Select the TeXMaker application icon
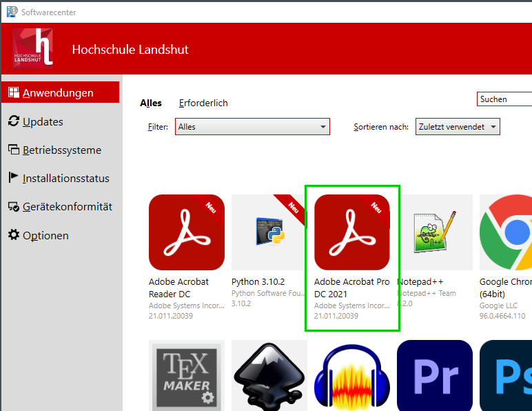532x411 pixels. pyautogui.click(x=186, y=376)
